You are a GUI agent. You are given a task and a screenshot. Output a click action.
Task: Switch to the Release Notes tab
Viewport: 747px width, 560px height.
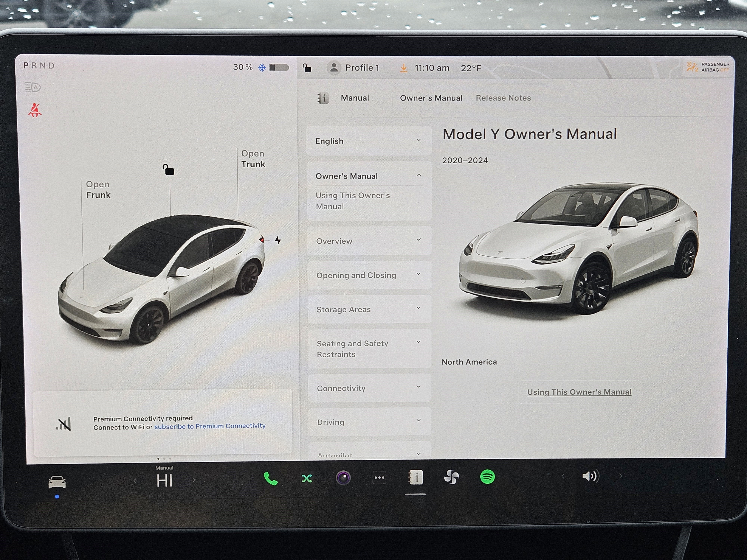503,98
